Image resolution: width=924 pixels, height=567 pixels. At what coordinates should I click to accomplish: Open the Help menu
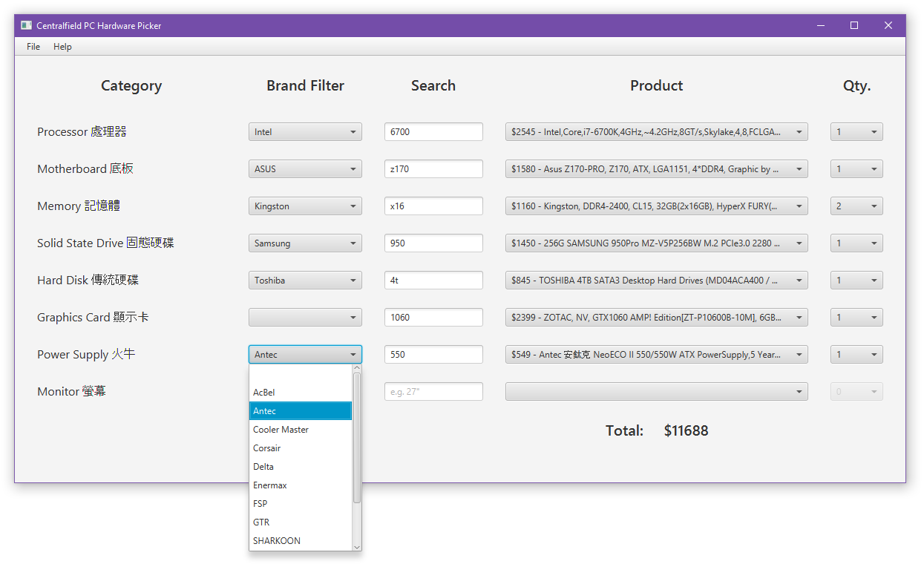[x=62, y=47]
